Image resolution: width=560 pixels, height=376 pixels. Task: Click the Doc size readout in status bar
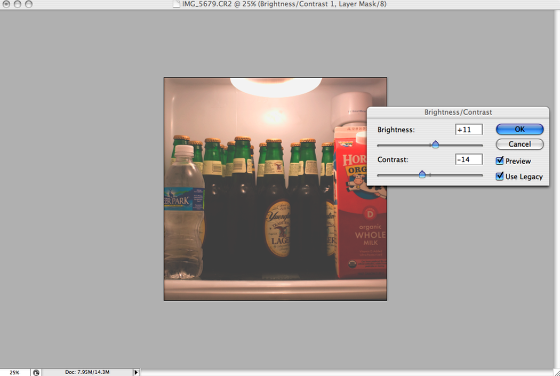click(87, 372)
